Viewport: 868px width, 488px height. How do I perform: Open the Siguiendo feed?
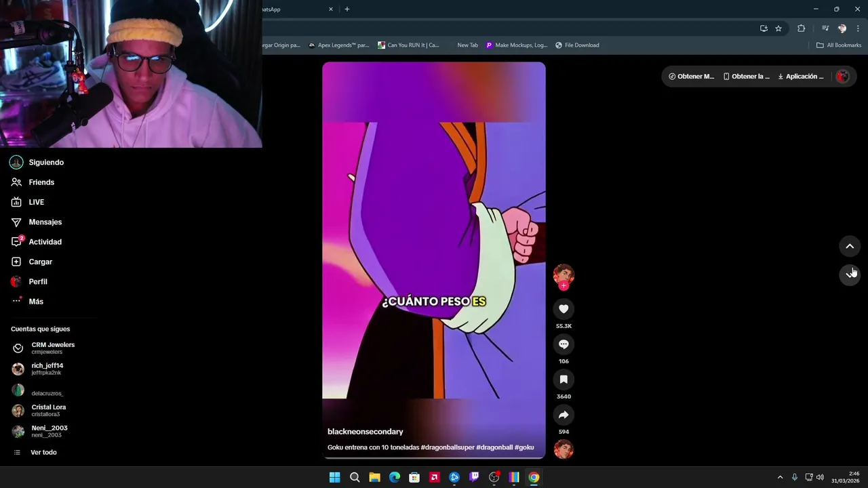37,163
